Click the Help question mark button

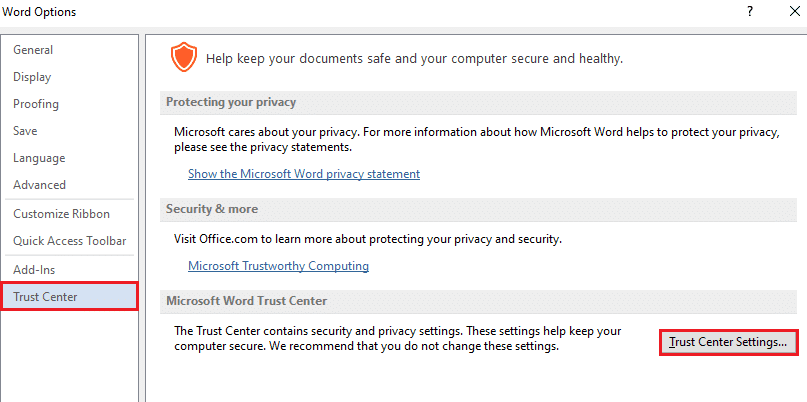749,12
